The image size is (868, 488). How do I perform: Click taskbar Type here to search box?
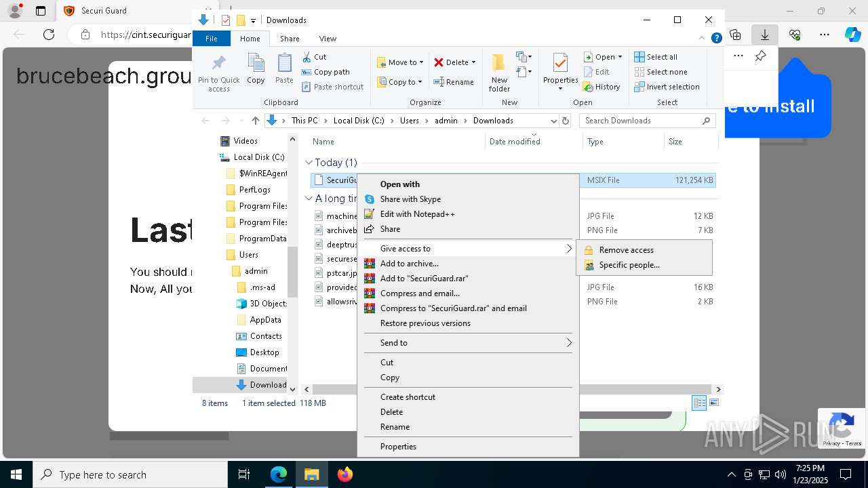click(x=130, y=474)
